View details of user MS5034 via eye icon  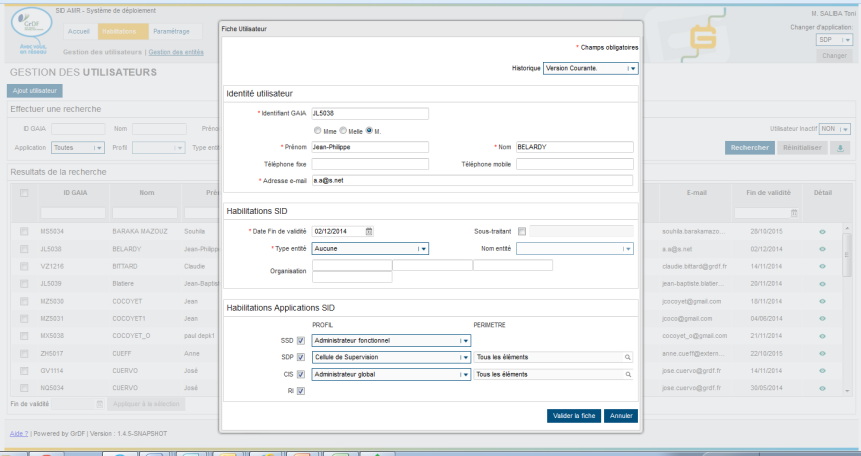click(x=822, y=232)
